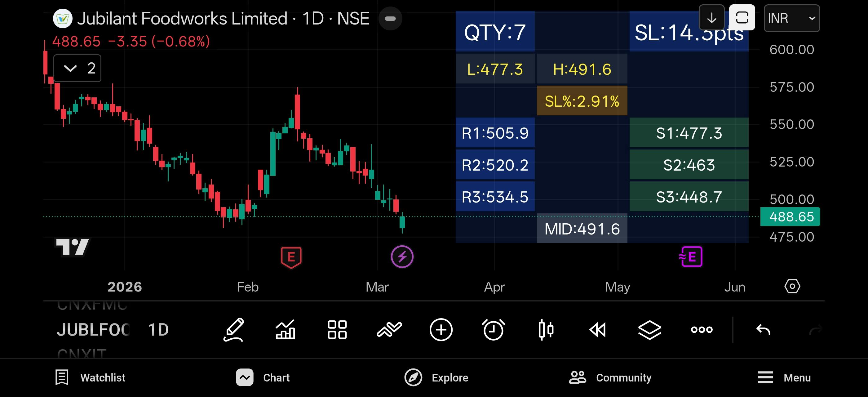Click the 488.65 current price label
This screenshot has width=868, height=397.
tap(790, 217)
